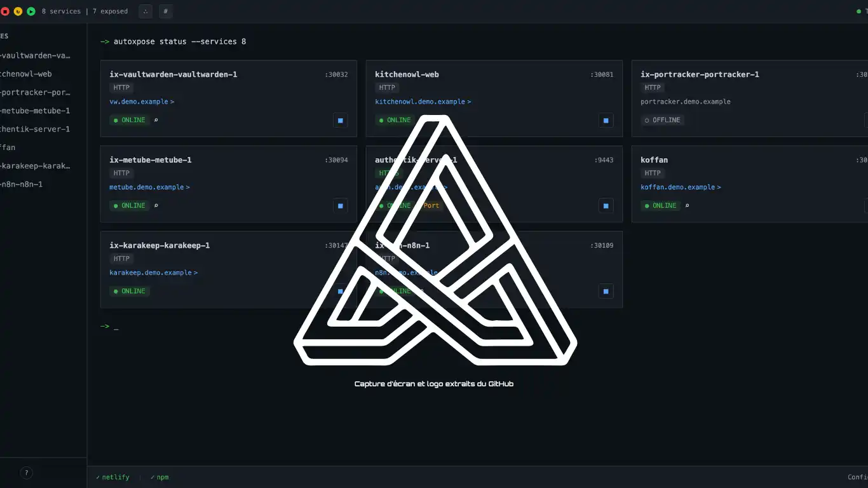This screenshot has width=868, height=488.
Task: Click the hash (#) icon button in the top bar
Action: (165, 11)
